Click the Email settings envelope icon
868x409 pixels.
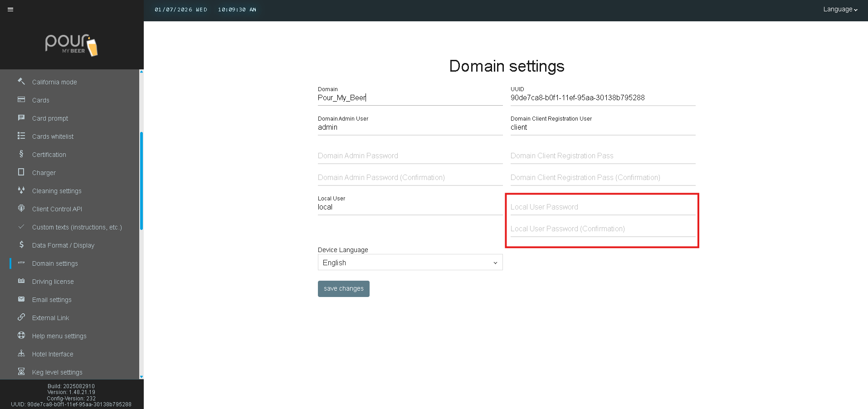pos(21,299)
